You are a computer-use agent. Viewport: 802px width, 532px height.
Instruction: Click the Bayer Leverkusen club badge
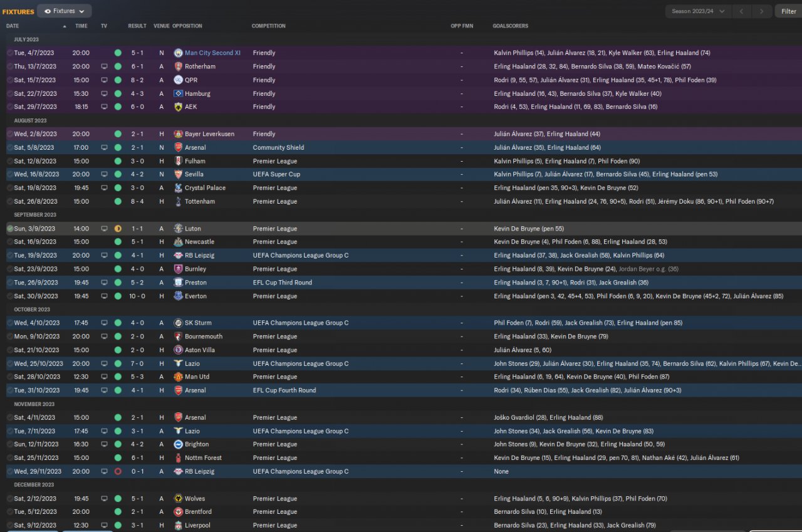coord(178,134)
